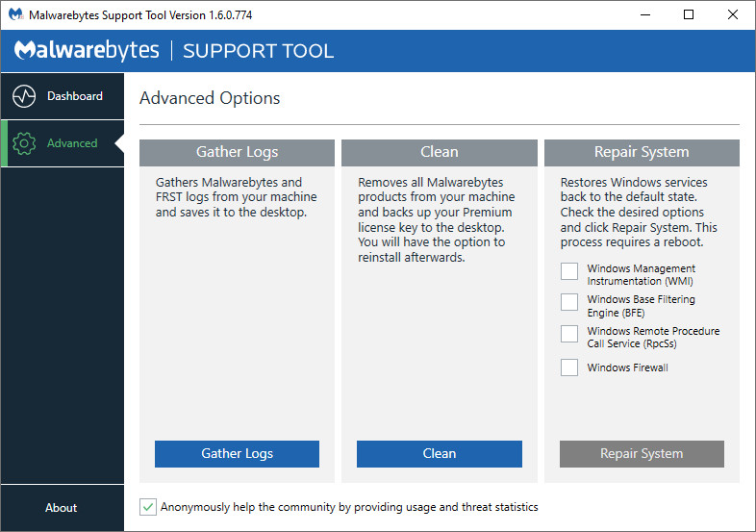The height and width of the screenshot is (532, 756).
Task: Switch to the Advanced tab
Action: pyautogui.click(x=72, y=143)
